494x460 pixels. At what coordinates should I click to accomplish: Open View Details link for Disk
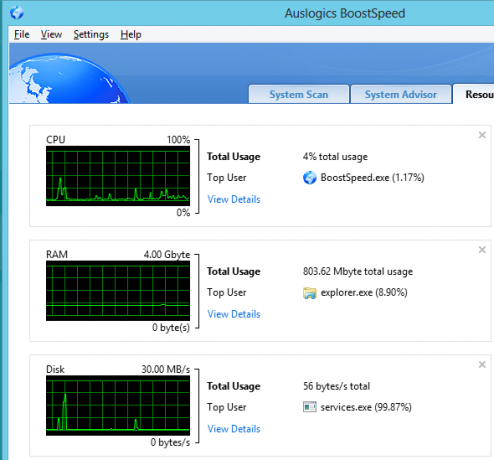[x=234, y=429]
